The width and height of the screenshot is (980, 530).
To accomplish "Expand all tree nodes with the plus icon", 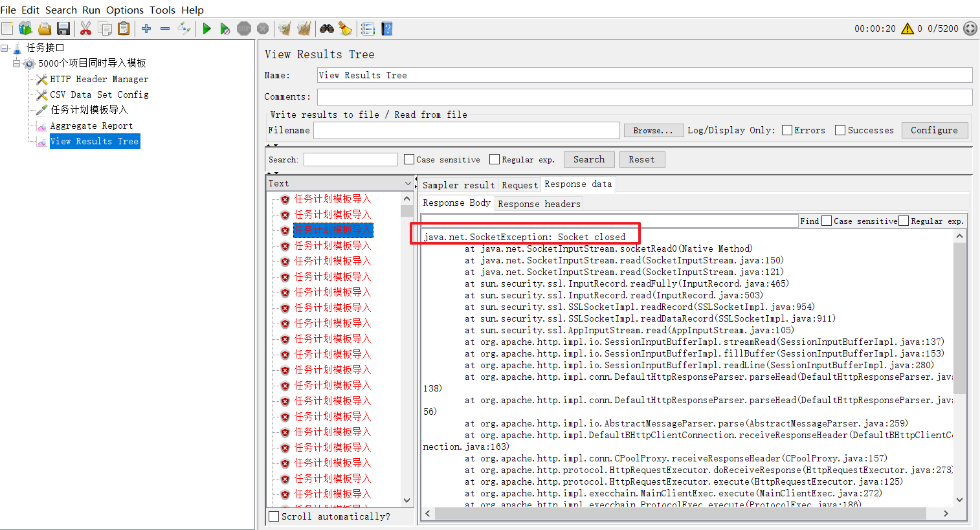I will (x=146, y=28).
